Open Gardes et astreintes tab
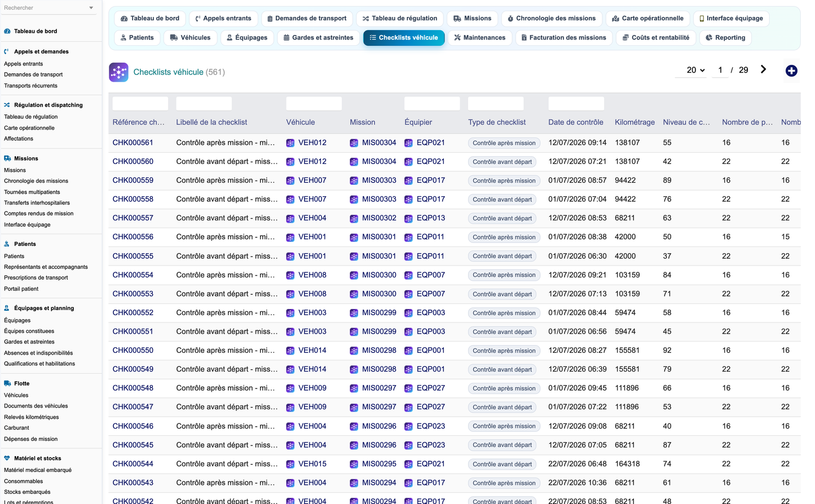This screenshot has width=815, height=504. tap(318, 38)
